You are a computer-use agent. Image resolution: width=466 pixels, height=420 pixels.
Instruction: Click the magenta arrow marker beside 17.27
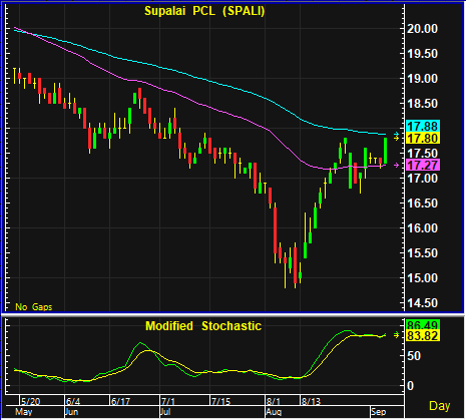pos(396,165)
